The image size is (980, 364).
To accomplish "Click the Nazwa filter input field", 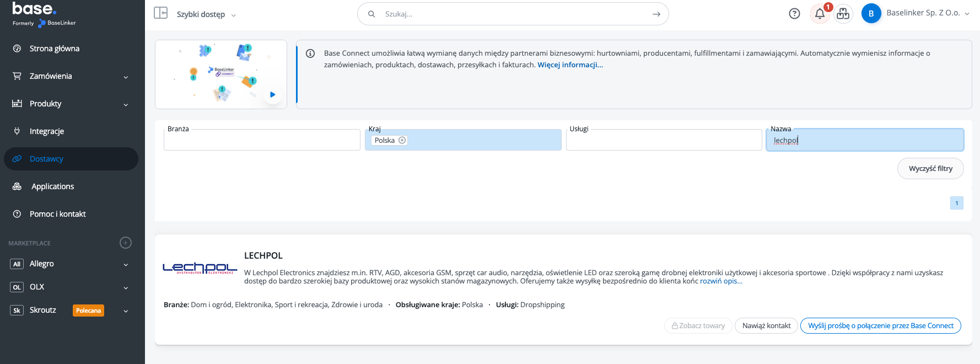I will tap(865, 140).
